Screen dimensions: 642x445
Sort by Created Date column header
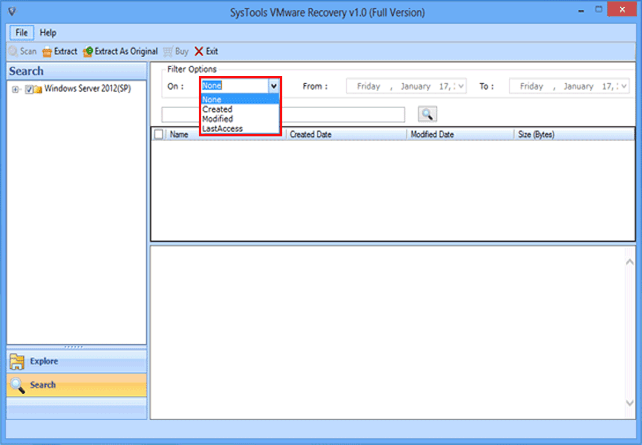click(346, 134)
